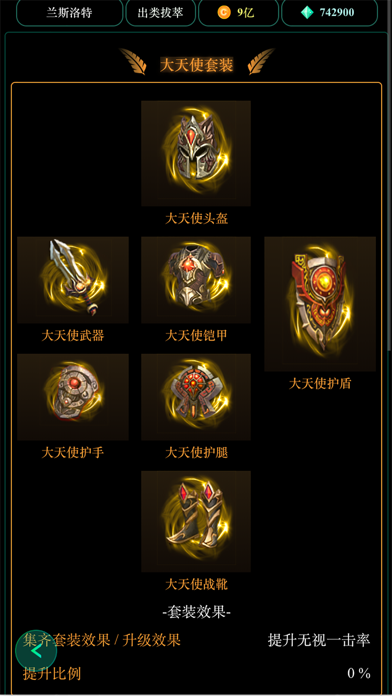Select the 大天使护腿 leg armor icon

(x=196, y=397)
